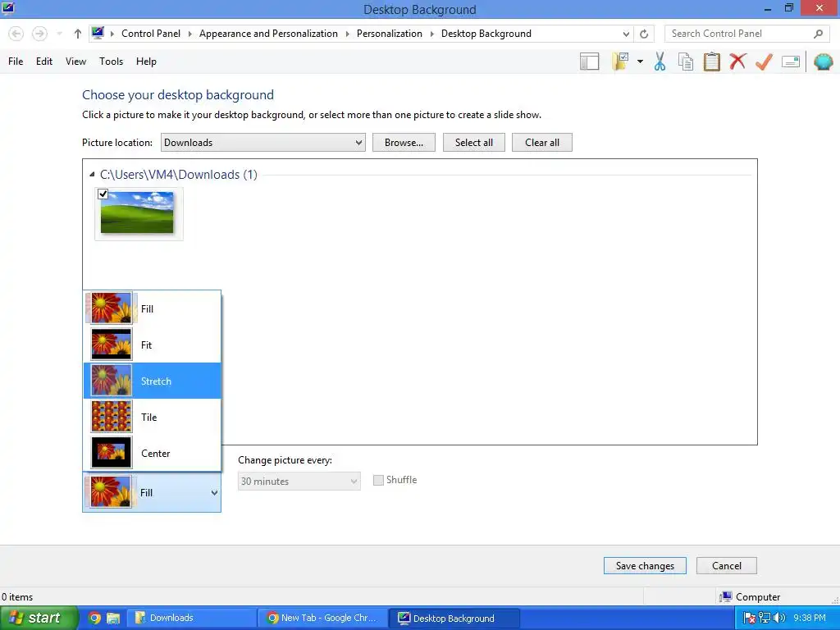The image size is (840, 630).
Task: Click the window icon in title bar
Action: pos(7,8)
